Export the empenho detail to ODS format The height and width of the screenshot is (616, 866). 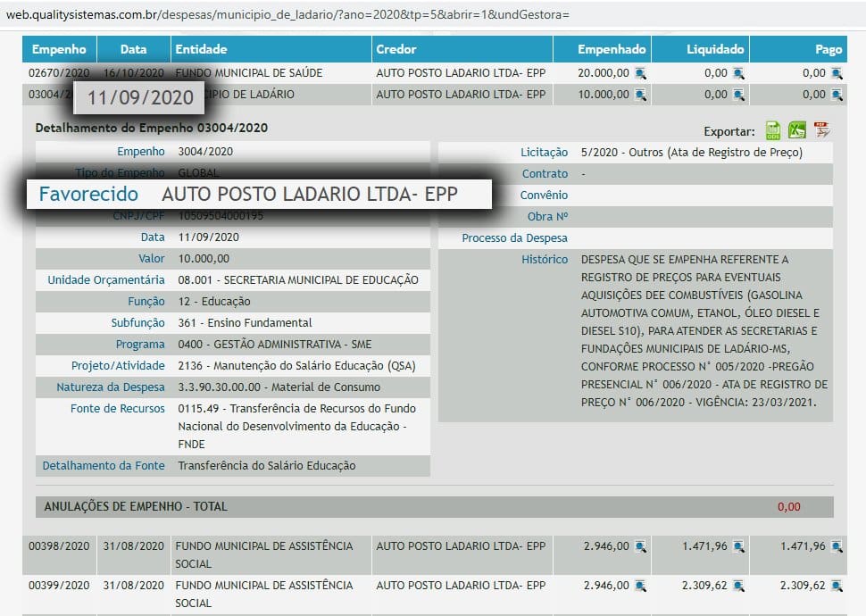(773, 131)
